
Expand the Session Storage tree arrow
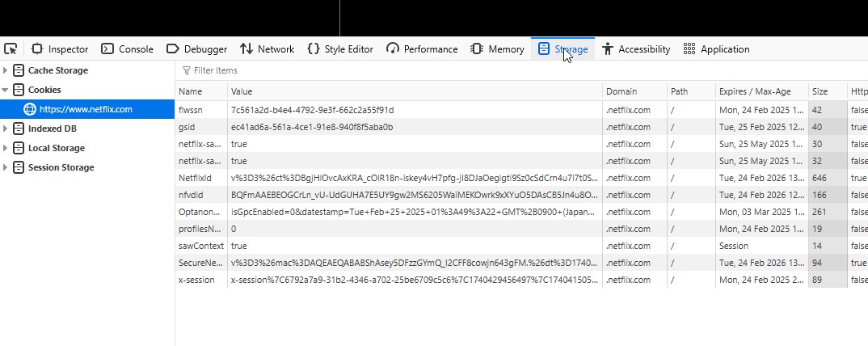click(6, 167)
